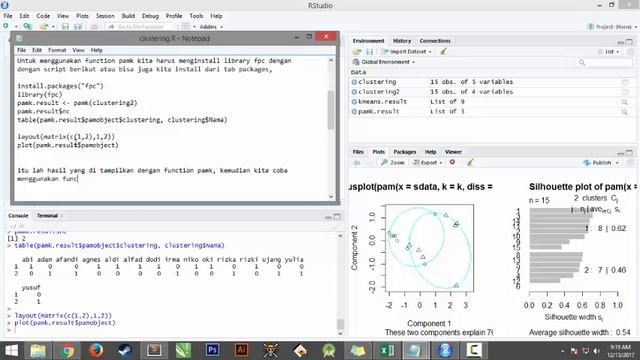Viewport: 640px width, 360px height.
Task: Click the save workspace icon in Environment pane
Action: coord(369,52)
